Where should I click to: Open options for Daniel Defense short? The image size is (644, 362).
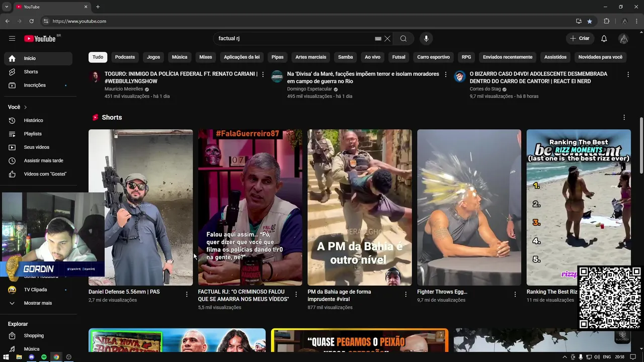187,294
